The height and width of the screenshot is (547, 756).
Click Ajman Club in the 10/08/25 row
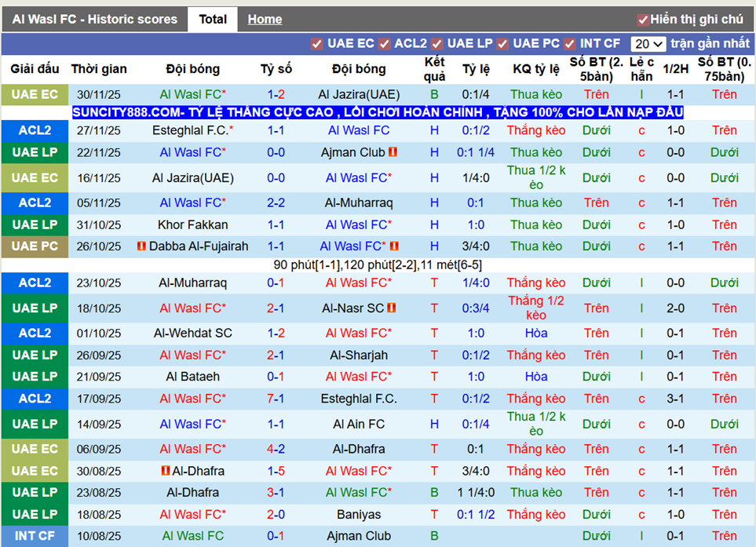pos(359,536)
